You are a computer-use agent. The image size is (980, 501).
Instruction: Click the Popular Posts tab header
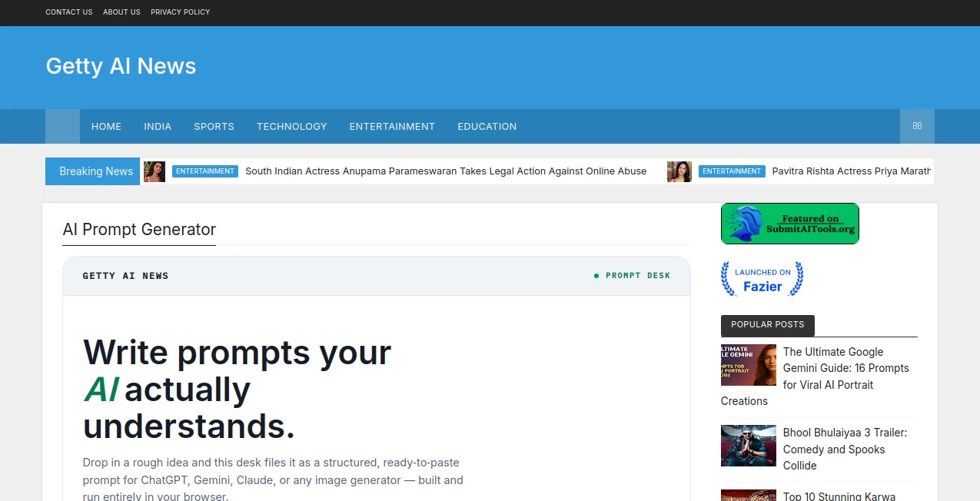coord(767,325)
